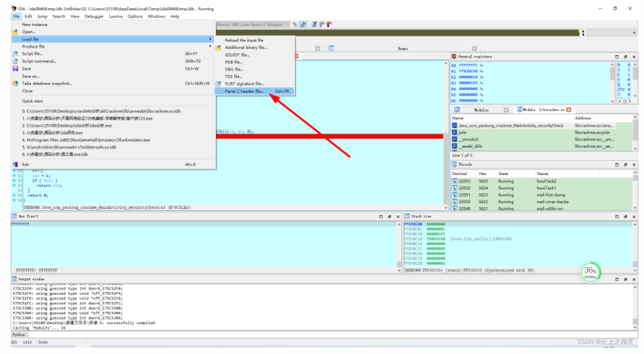This screenshot has height=354, width=644.
Task: Click the Python command input field
Action: coord(332,334)
